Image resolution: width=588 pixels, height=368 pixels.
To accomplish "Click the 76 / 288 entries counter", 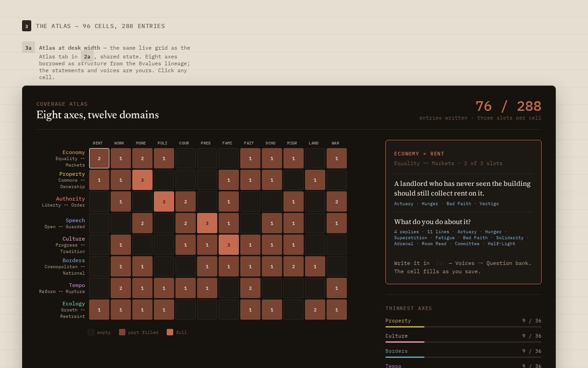I will tap(508, 106).
